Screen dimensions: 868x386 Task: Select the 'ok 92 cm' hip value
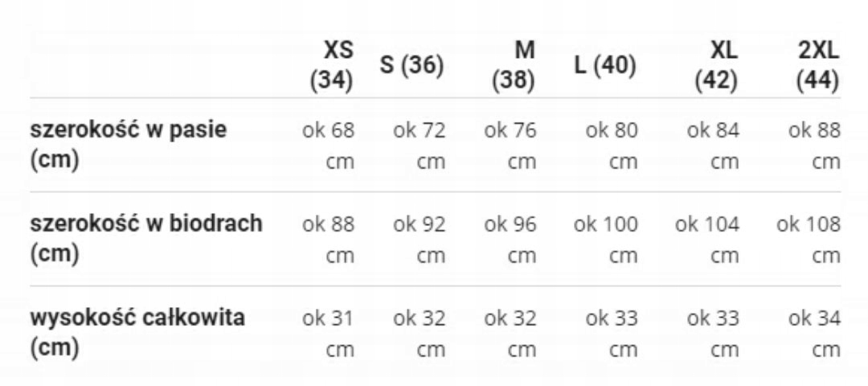point(420,239)
